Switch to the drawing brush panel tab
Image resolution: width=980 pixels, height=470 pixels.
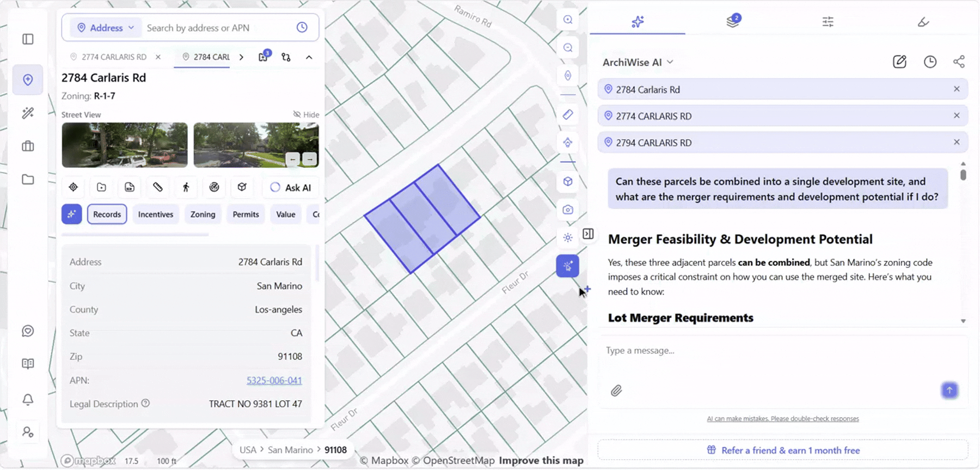coord(923,22)
